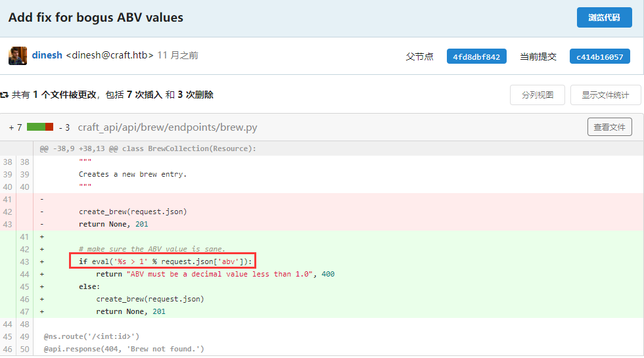Click the - 3 deletions count
Screen dimensions: 644x358
[64, 127]
